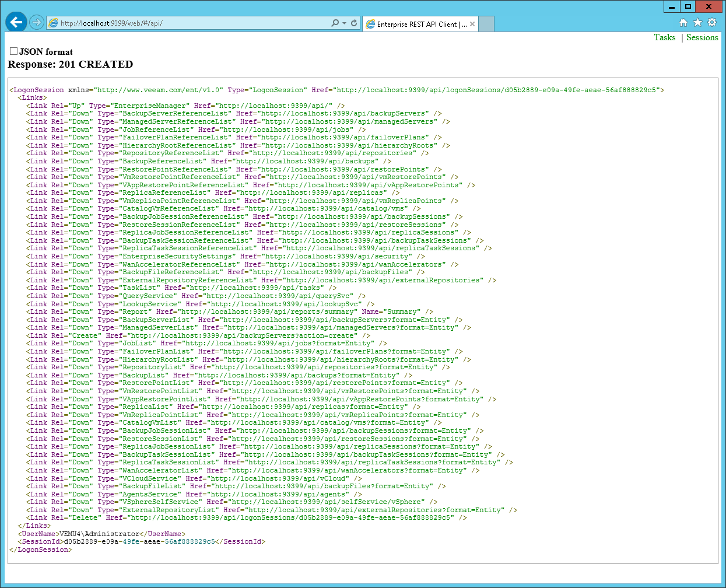Screen dimensions: 726x588
Task: Open Favorites with the star icon
Action: click(697, 23)
